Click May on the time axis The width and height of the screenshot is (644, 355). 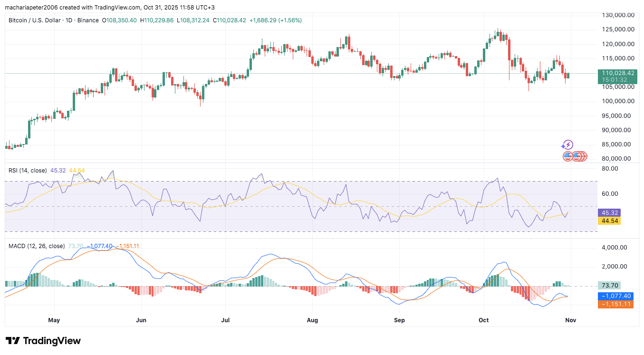click(54, 320)
